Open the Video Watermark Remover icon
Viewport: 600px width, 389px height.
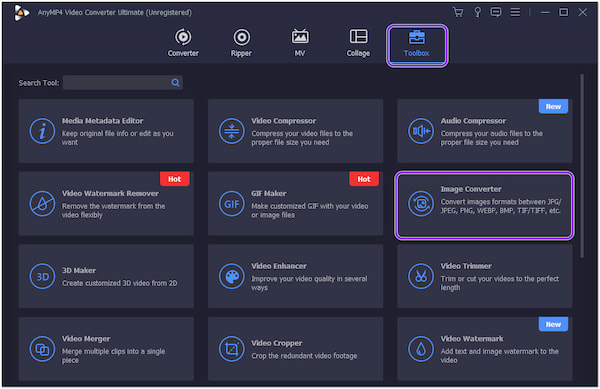pos(42,204)
